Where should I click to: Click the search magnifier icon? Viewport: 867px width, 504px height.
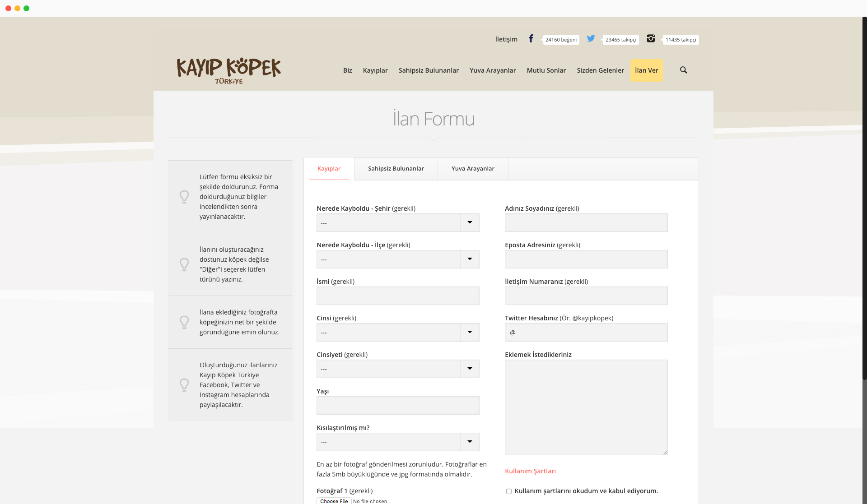[x=683, y=70]
